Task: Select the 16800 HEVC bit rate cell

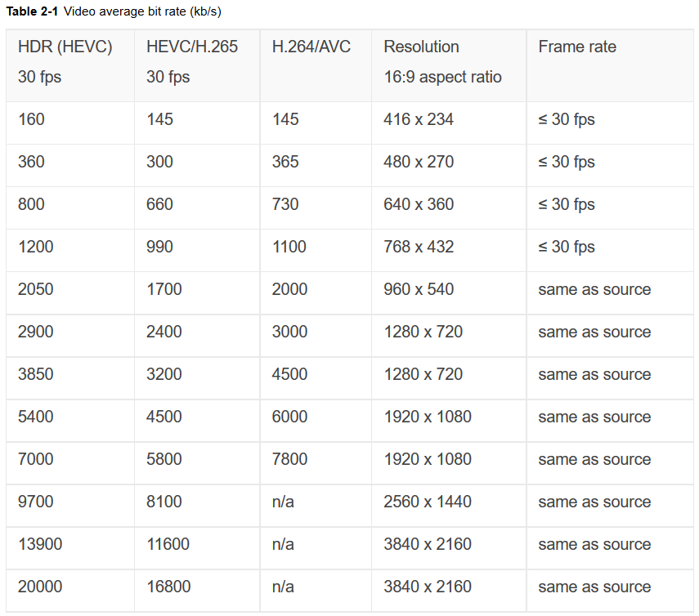Action: pyautogui.click(x=168, y=587)
